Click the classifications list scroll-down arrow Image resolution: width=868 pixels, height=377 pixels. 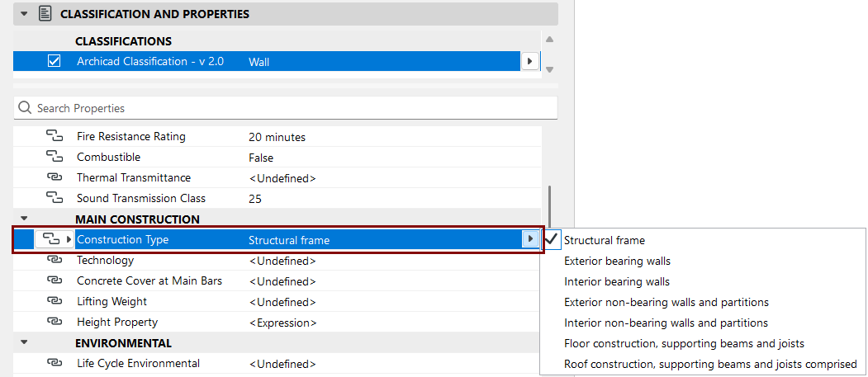click(549, 69)
